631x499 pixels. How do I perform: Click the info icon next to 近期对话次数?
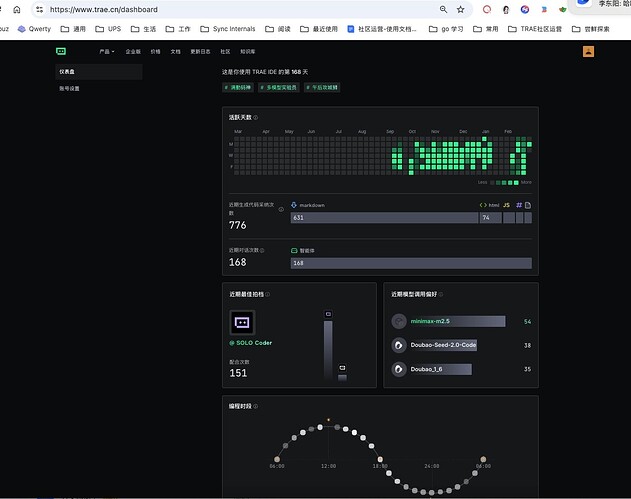coord(262,250)
